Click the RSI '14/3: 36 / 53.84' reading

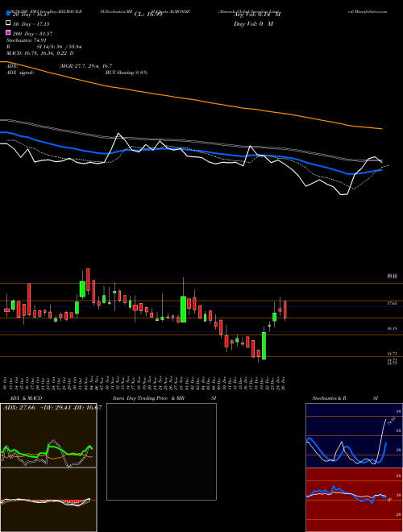[60, 47]
